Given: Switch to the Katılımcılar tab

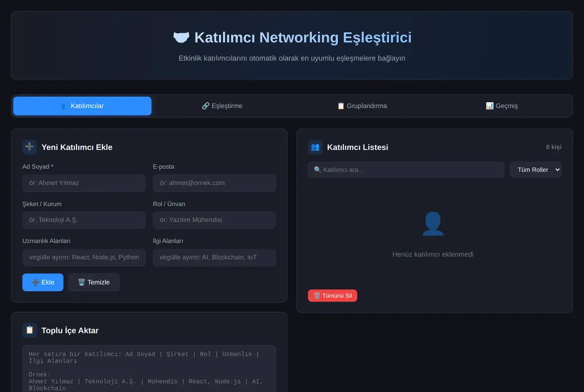Looking at the screenshot, I should coord(82,106).
